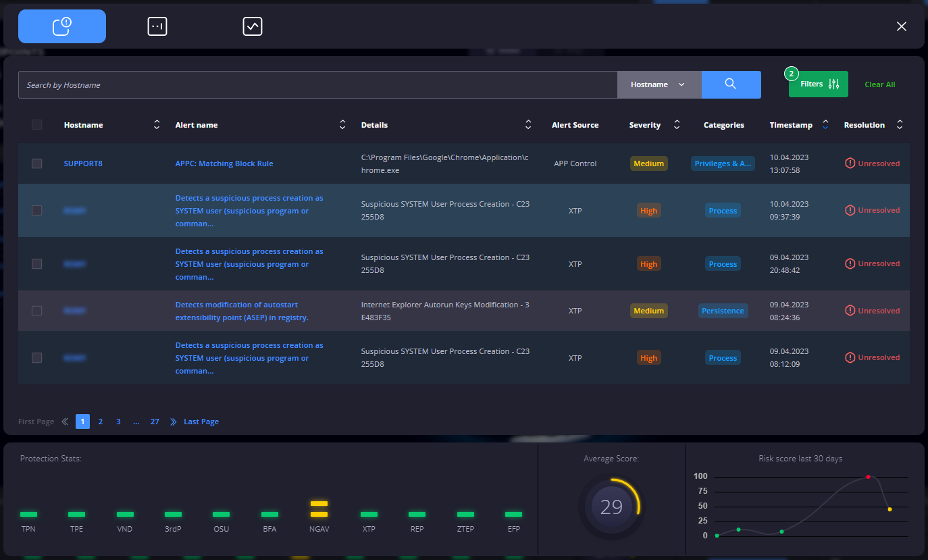Sort by Resolution column arrows

900,125
